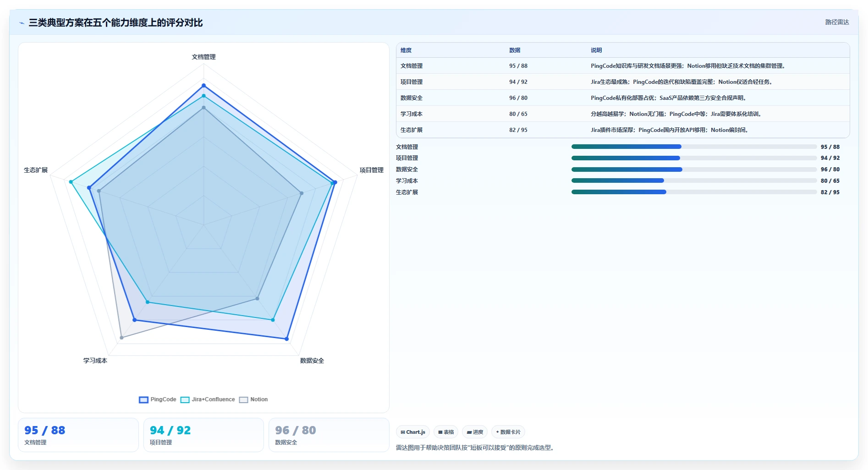Toggle the Notion legend item
Screen dimensions: 868x470
tap(253, 399)
